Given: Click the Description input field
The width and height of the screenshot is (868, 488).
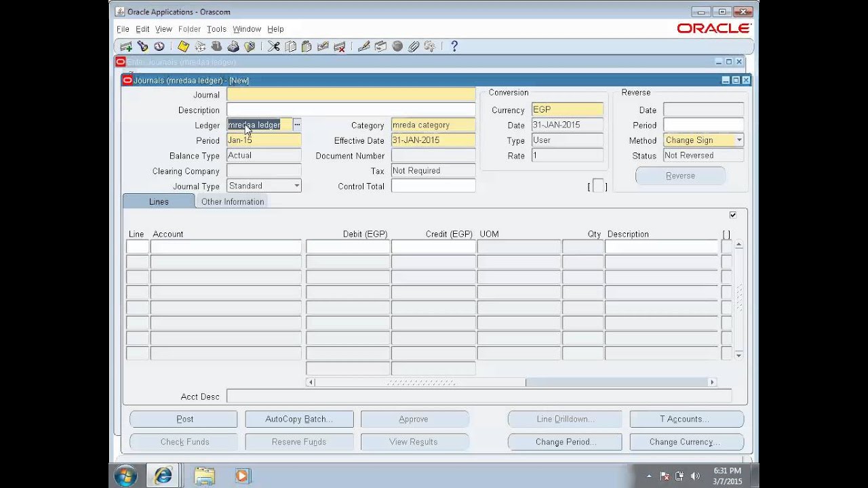Looking at the screenshot, I should pyautogui.click(x=351, y=110).
